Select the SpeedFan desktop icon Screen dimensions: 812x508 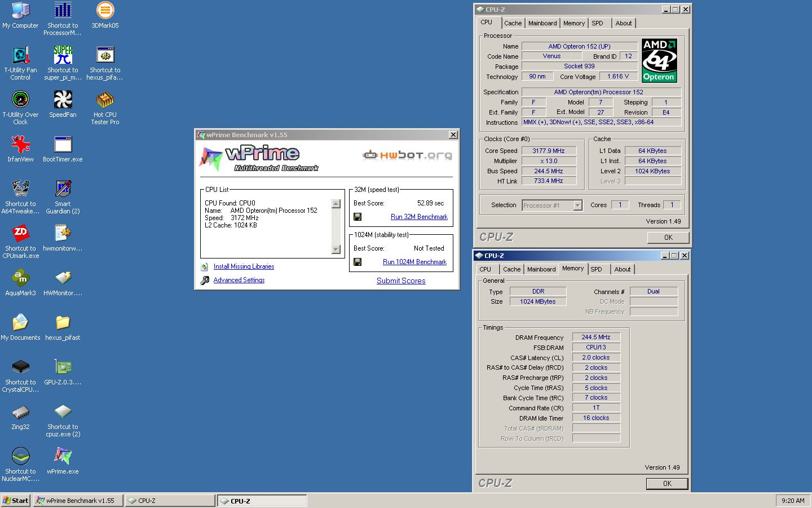coord(63,99)
